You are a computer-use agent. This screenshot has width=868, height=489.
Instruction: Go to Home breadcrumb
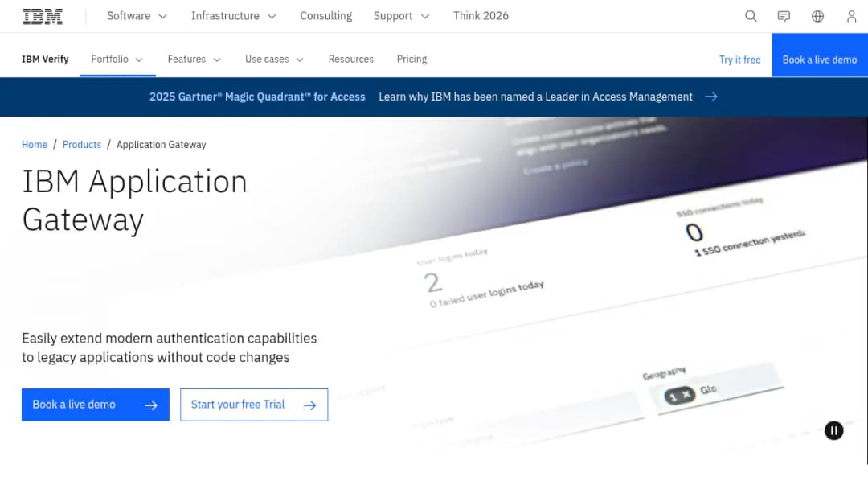tap(35, 145)
